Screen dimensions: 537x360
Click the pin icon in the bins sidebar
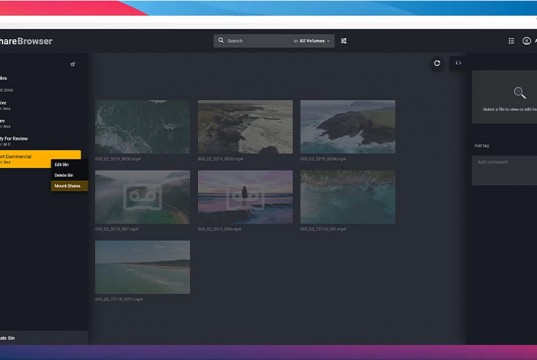pos(73,64)
